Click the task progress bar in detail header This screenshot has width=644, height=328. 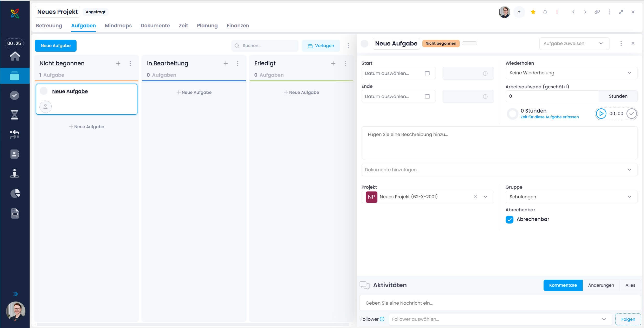point(470,43)
